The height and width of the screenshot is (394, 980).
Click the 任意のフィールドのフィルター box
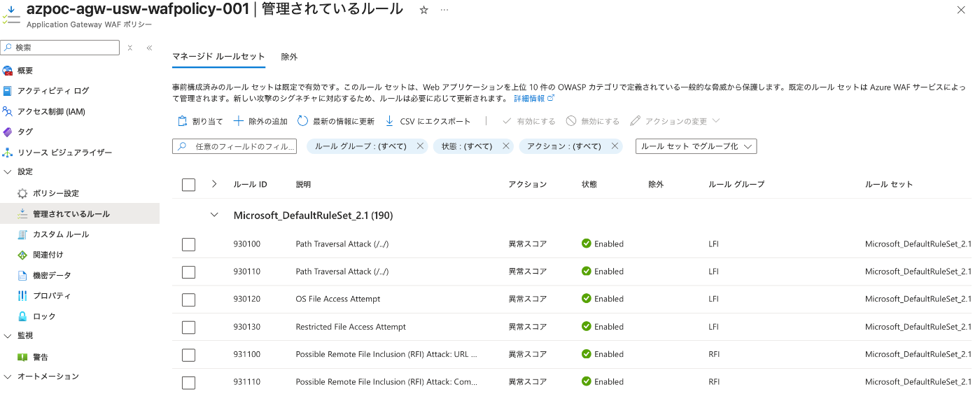(234, 146)
